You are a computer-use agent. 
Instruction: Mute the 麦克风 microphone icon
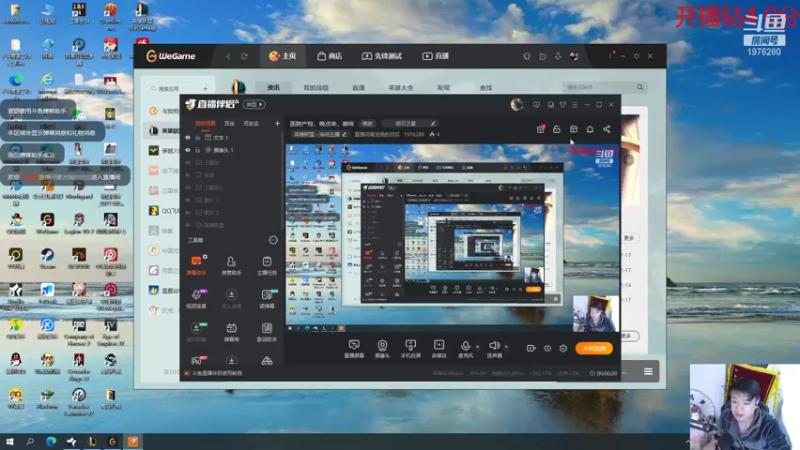pyautogui.click(x=465, y=346)
